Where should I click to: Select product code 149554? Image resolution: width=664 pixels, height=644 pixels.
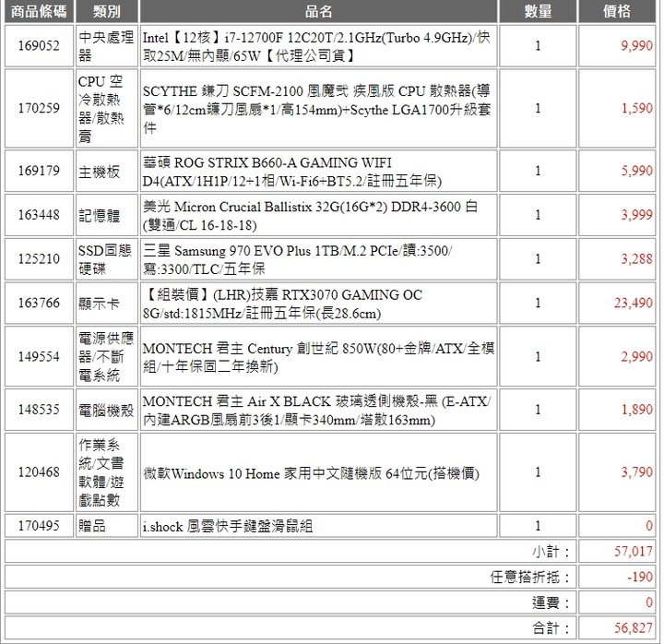click(39, 356)
